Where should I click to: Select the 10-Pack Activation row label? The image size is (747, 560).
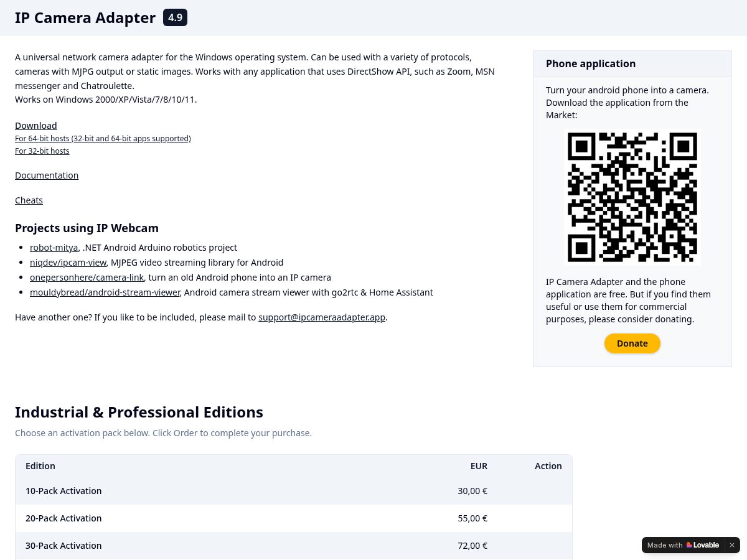[x=63, y=491]
